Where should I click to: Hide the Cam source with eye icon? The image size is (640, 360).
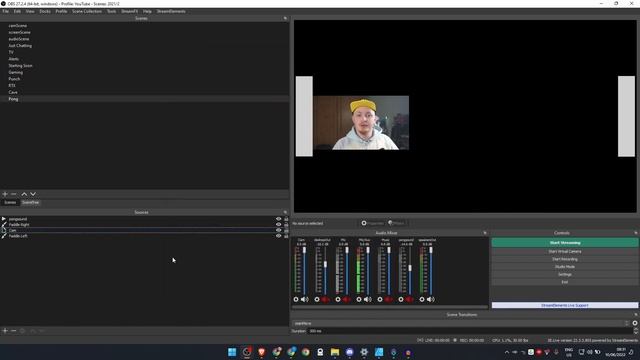pyautogui.click(x=278, y=230)
